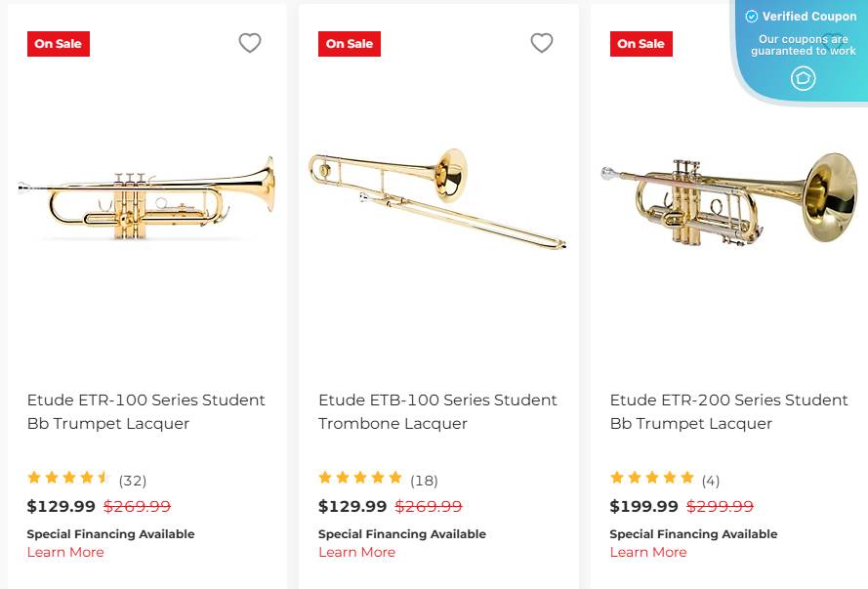Add ETR-100 trumpet to wishlist via heart icon
868x589 pixels.
point(250,43)
